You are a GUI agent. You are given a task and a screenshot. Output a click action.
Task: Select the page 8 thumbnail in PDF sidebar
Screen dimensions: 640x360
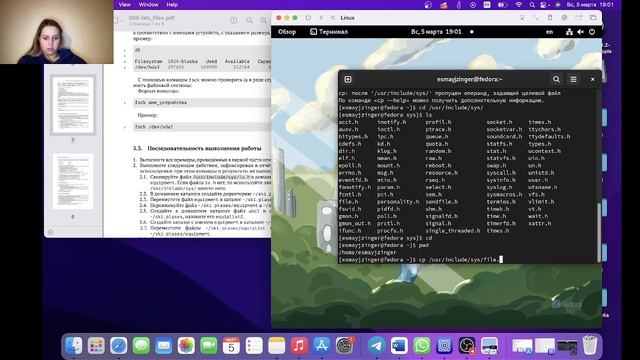click(x=73, y=181)
